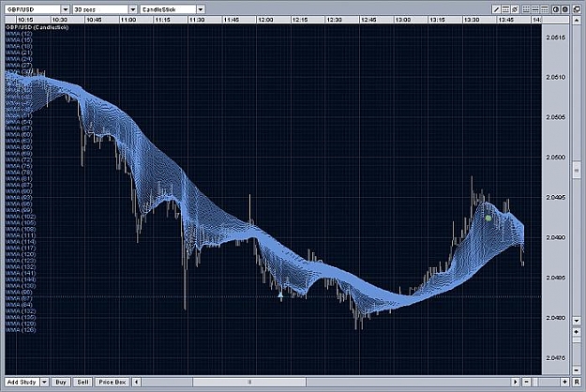Click the 2.0495 price axis label

pos(556,197)
